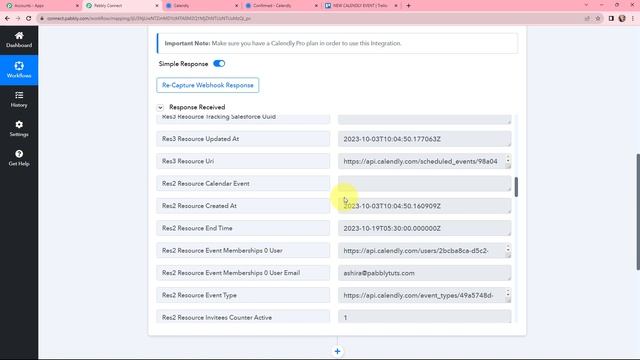Viewport: 640px width, 360px height.
Task: Open the browser side panel icon
Action: click(611, 18)
